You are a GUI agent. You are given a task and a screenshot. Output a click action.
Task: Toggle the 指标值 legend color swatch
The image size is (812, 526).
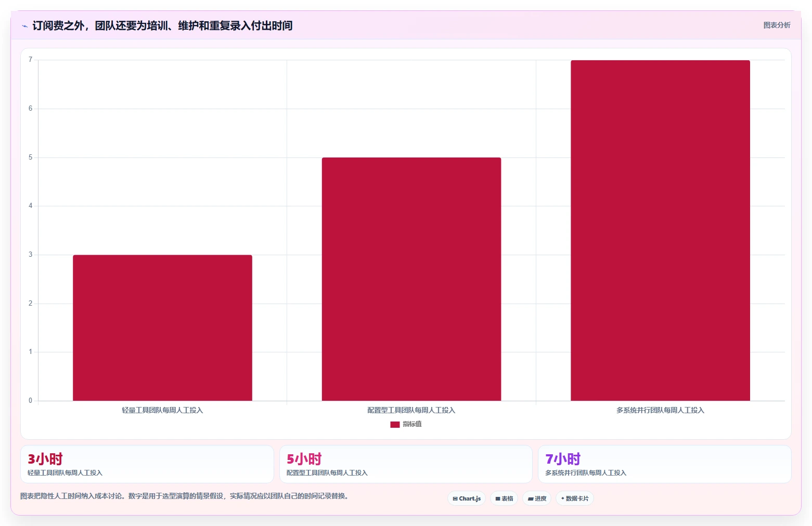tap(395, 424)
